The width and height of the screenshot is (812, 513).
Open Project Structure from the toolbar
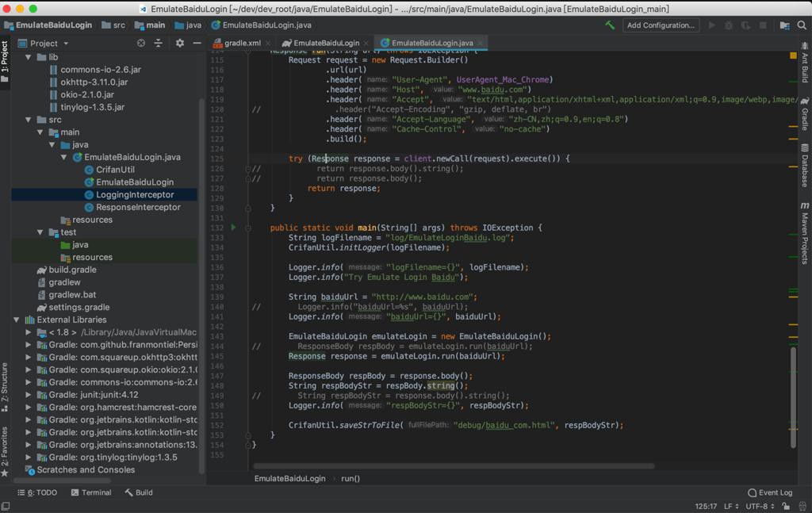[x=784, y=25]
